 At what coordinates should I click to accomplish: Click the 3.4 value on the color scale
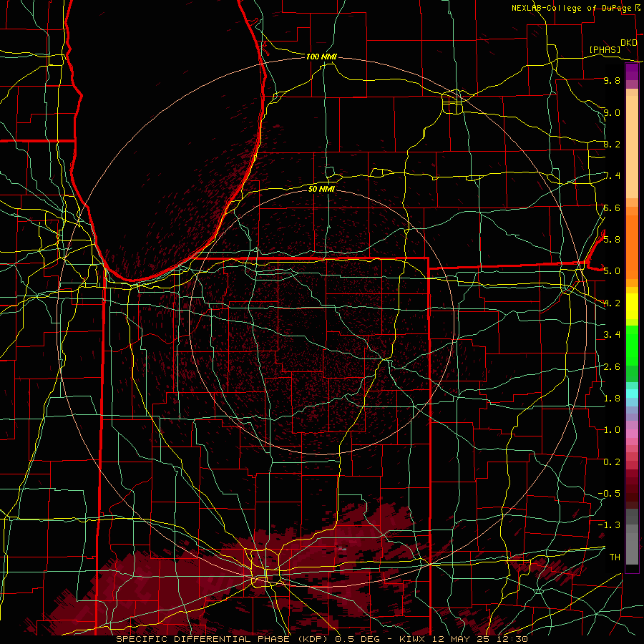coord(612,335)
